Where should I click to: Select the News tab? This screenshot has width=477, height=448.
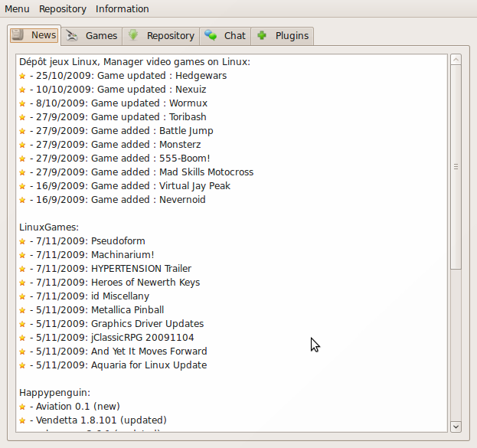click(34, 35)
